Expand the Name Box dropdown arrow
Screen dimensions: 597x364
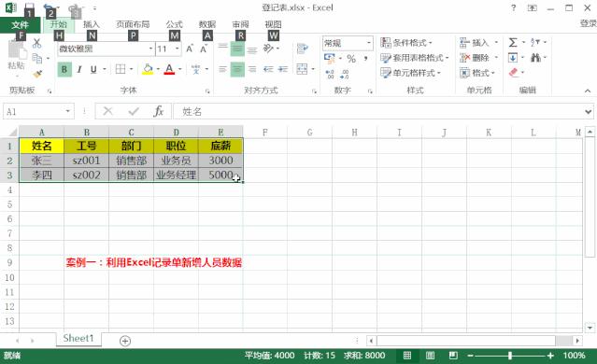pyautogui.click(x=68, y=111)
